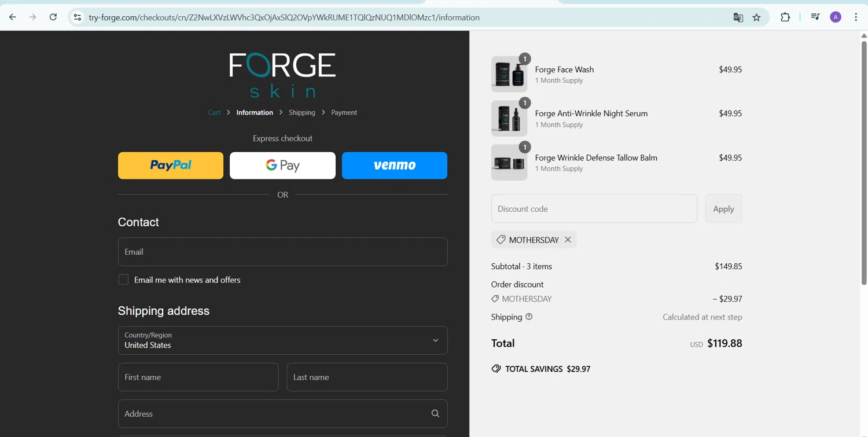
Task: Reload the checkout page
Action: tap(53, 17)
